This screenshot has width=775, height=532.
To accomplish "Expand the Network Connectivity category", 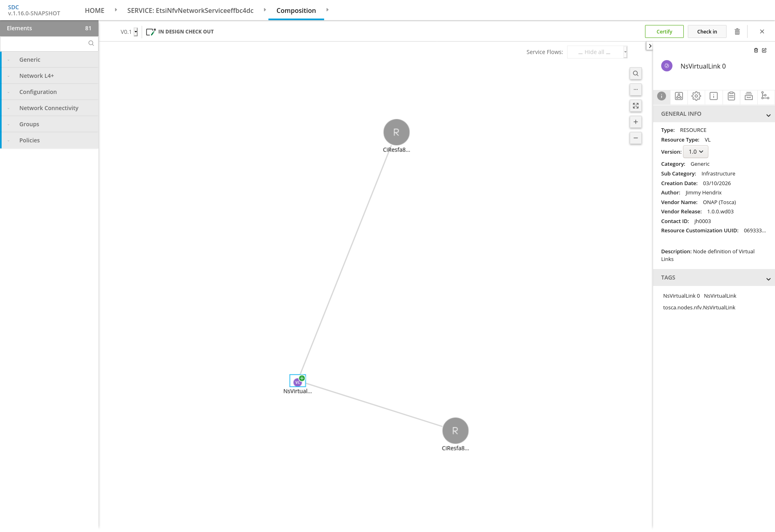I will (x=49, y=108).
